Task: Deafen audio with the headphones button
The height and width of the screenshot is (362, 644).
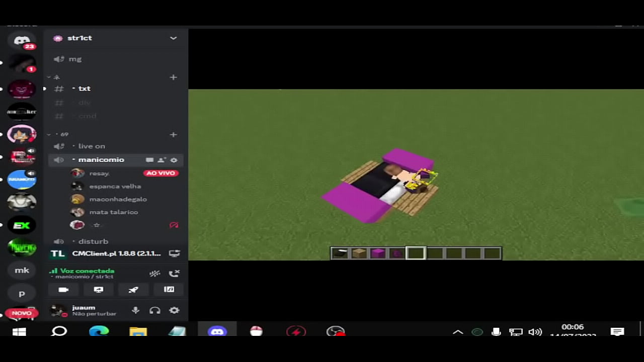Action: pos(155,310)
